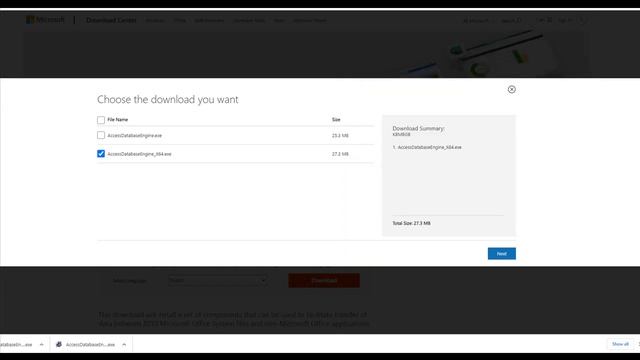
Task: Click the Download Center header link
Action: click(111, 20)
